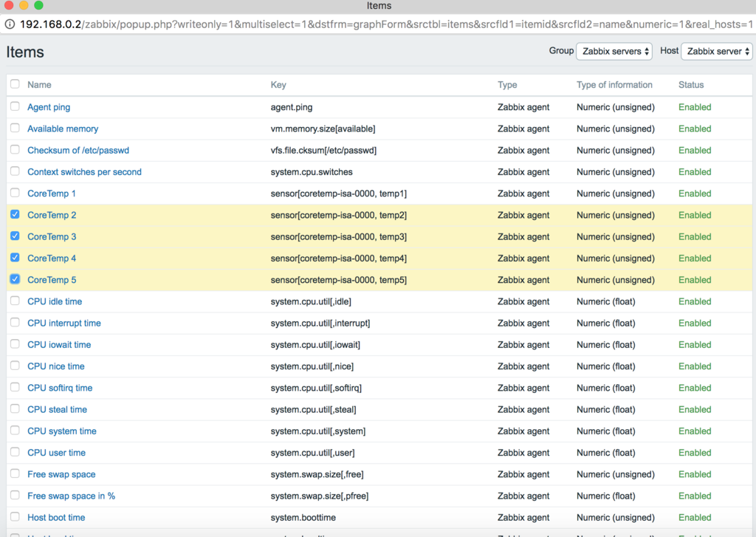The width and height of the screenshot is (756, 537).
Task: Choose the CPU iowait time link
Action: 59,344
